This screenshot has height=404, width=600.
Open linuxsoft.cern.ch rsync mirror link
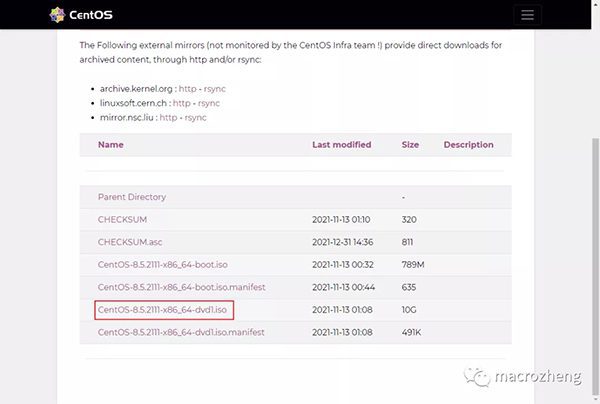pyautogui.click(x=209, y=103)
